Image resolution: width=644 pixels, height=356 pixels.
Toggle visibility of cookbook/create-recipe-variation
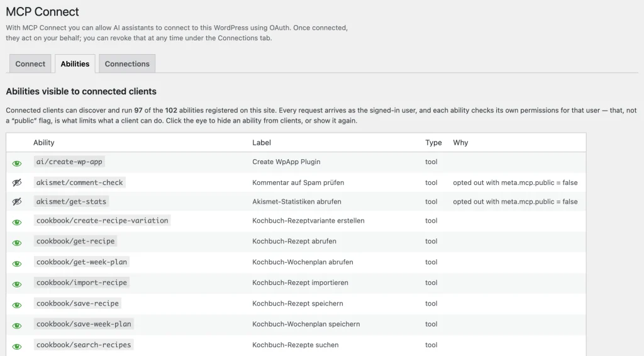pyautogui.click(x=17, y=222)
